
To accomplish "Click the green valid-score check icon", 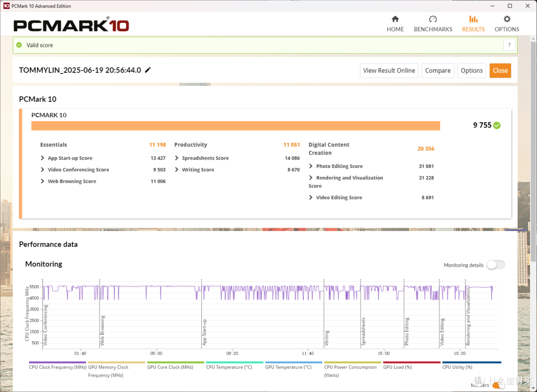I will click(x=19, y=45).
